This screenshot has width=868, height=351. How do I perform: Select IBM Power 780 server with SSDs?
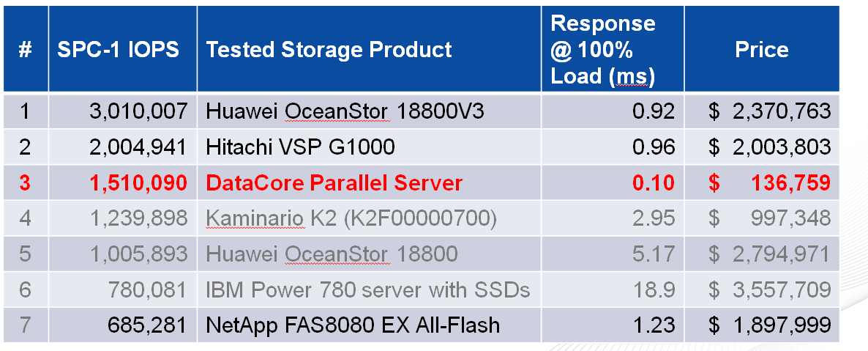(368, 289)
